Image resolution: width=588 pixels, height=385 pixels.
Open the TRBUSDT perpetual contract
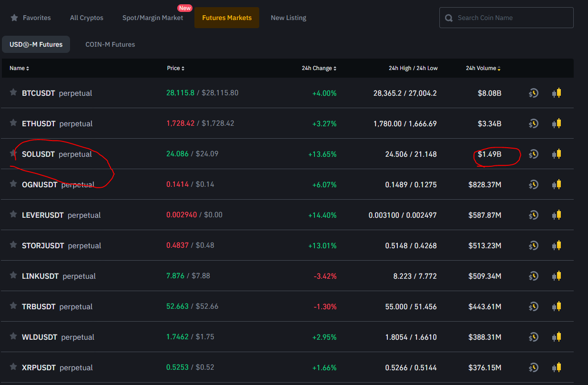coord(57,306)
